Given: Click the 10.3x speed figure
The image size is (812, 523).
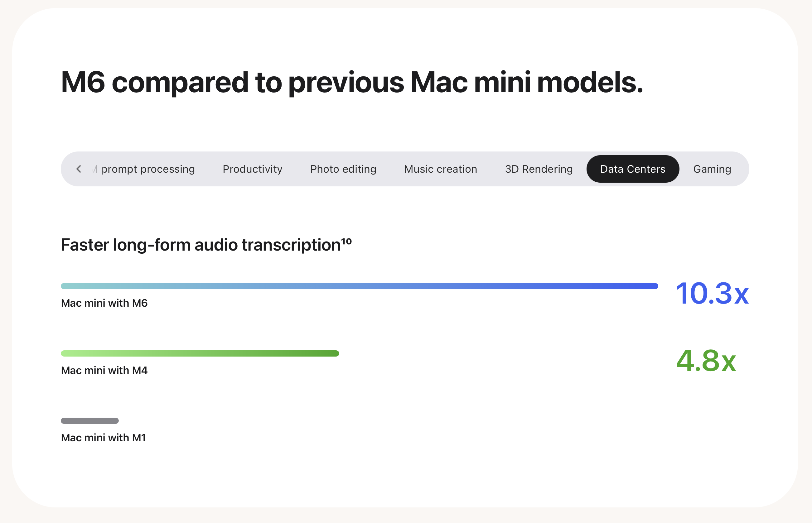Looking at the screenshot, I should pos(712,293).
